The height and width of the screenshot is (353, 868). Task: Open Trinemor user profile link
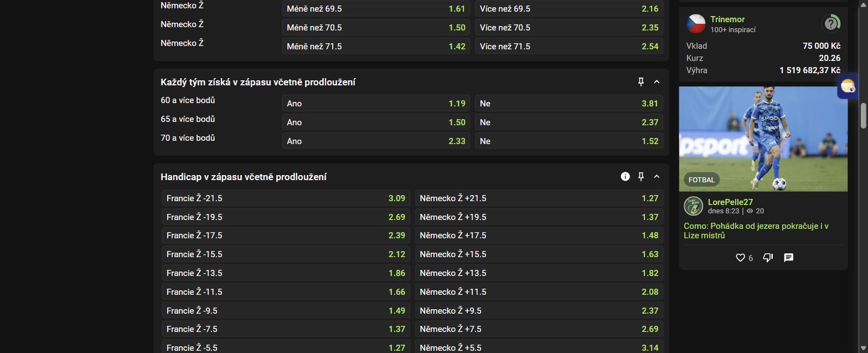727,19
